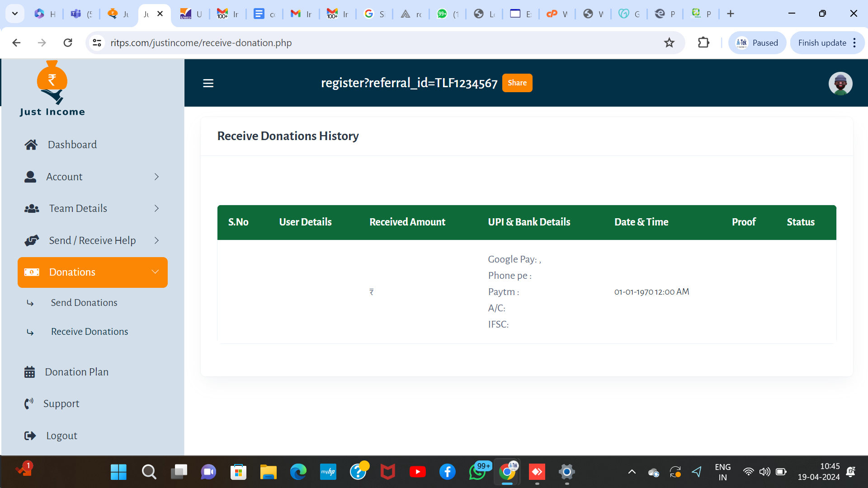This screenshot has height=488, width=868.
Task: Open the Send Donations page
Action: (84, 303)
